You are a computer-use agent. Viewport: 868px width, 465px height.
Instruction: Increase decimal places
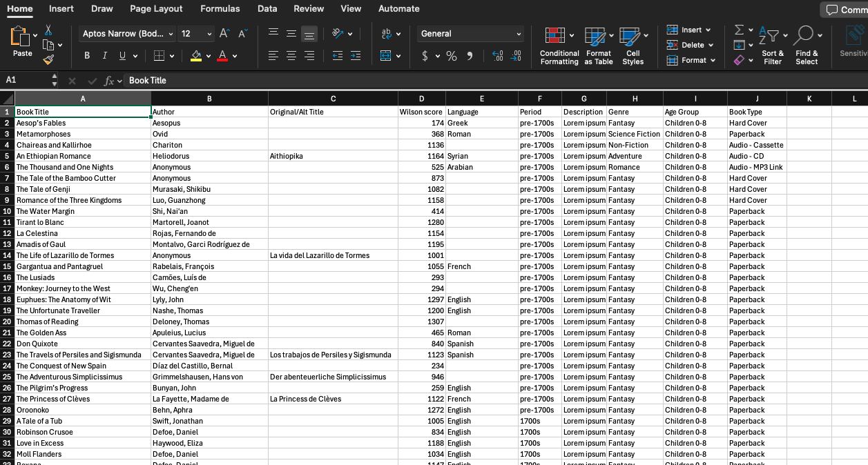coord(498,56)
